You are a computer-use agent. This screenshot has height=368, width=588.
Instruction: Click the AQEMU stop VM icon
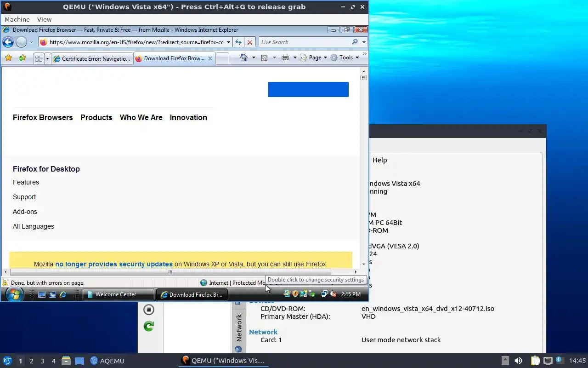click(148, 310)
